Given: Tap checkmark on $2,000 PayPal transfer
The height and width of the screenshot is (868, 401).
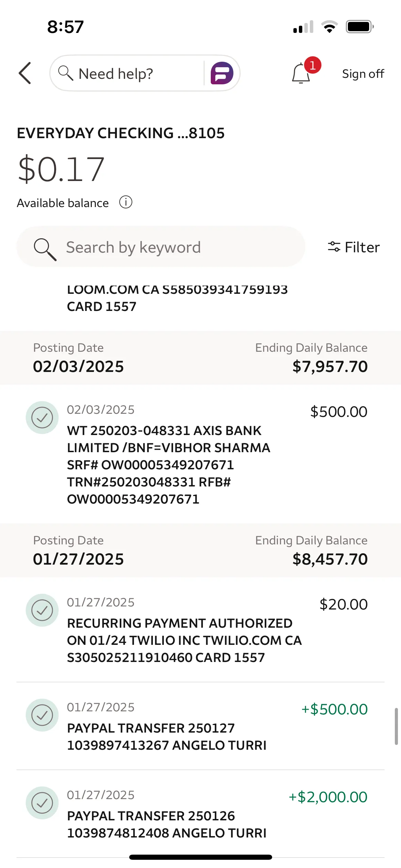Looking at the screenshot, I should [42, 803].
